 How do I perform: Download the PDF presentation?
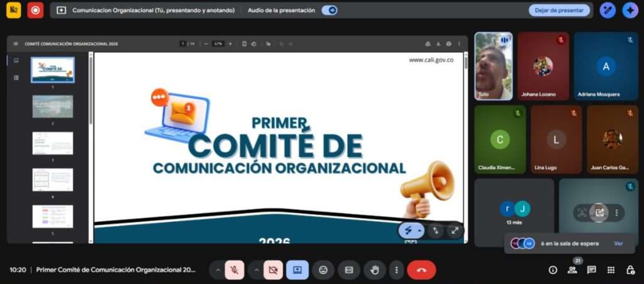click(x=438, y=44)
